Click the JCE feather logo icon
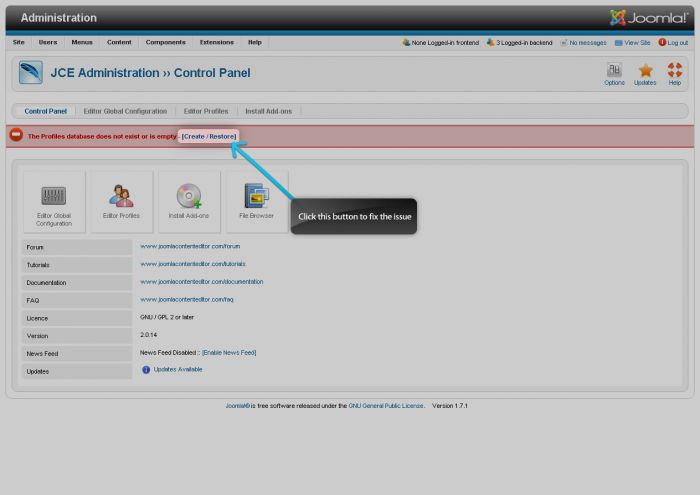 pyautogui.click(x=31, y=72)
